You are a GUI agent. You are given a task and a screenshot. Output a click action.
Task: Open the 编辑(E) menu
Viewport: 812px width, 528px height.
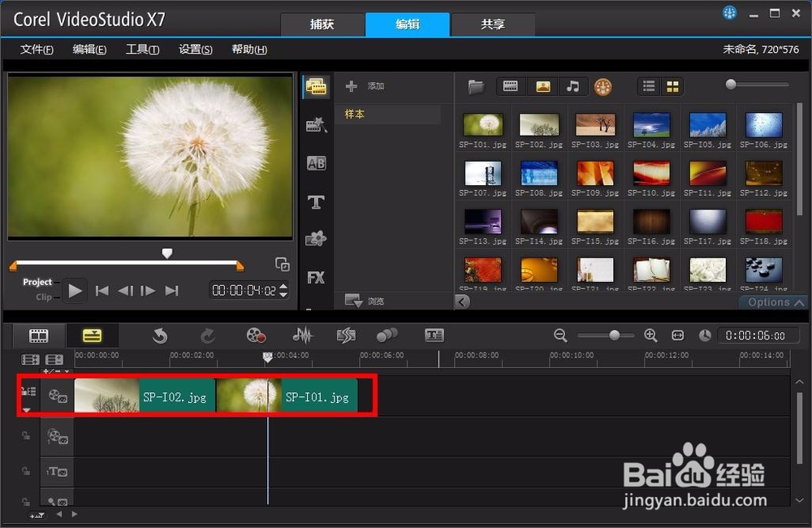coord(89,50)
